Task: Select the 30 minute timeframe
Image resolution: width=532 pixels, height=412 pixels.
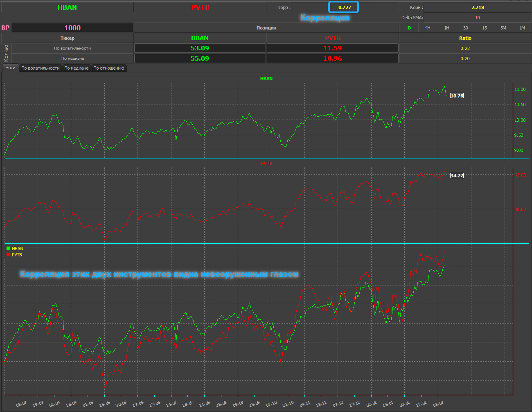Action: (465, 28)
